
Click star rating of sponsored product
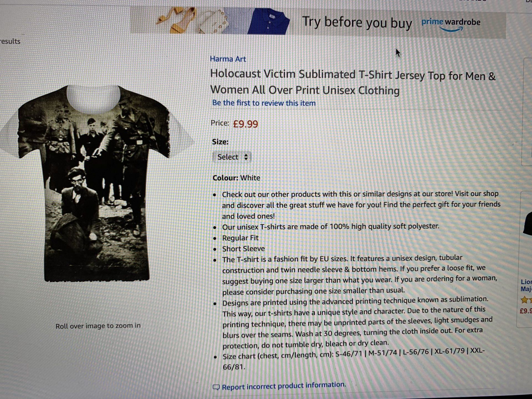pos(526,300)
